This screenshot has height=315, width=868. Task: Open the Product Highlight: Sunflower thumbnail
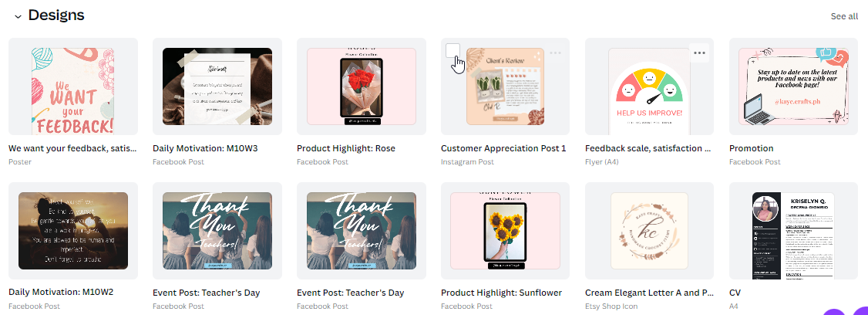[x=506, y=231]
